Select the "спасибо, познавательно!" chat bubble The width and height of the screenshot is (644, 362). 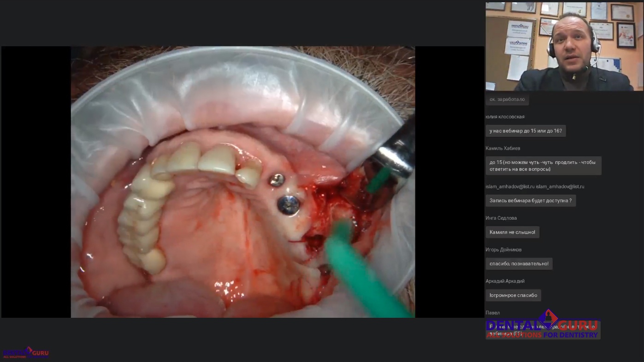coord(519,264)
